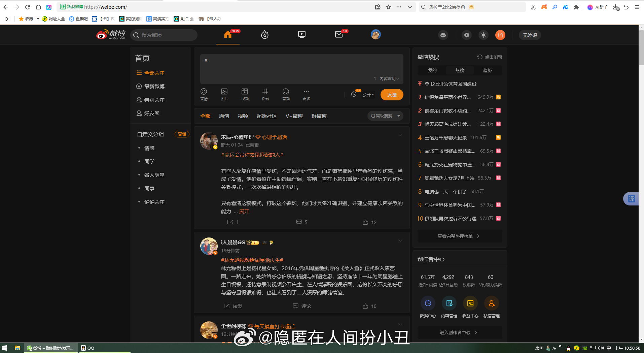Open comments on 宋辰-心曜星理 post
This screenshot has height=353, width=644.
(x=302, y=222)
